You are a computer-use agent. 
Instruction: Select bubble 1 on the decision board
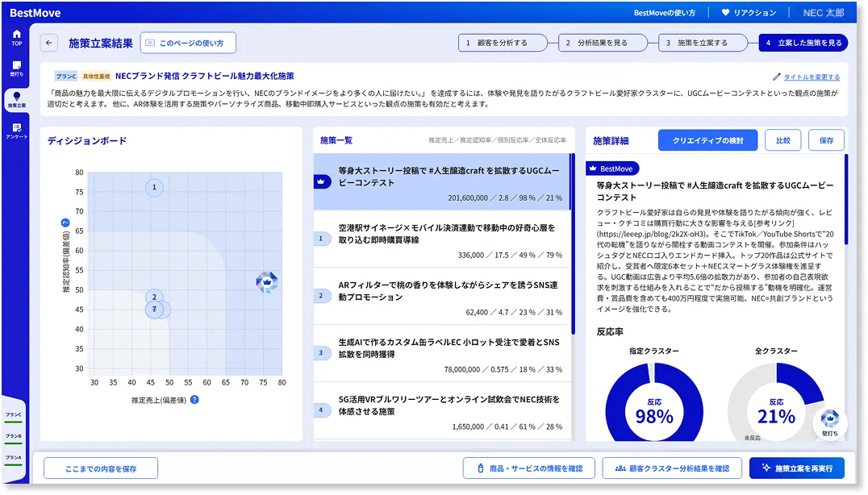tap(154, 188)
